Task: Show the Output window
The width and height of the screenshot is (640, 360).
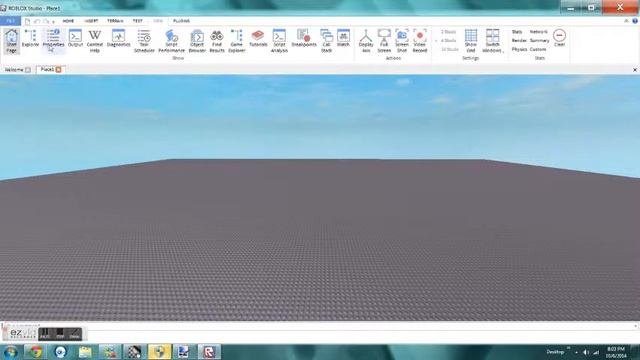Action: [x=76, y=38]
